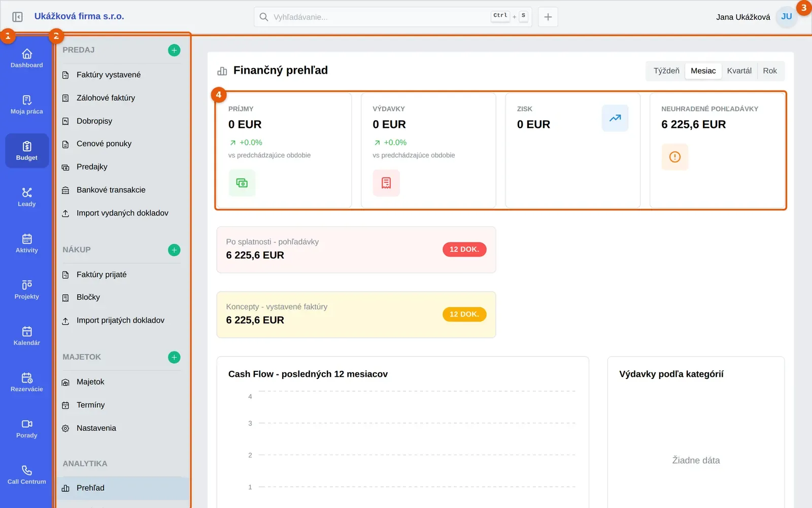
Task: Open the Leady module
Action: (27, 197)
